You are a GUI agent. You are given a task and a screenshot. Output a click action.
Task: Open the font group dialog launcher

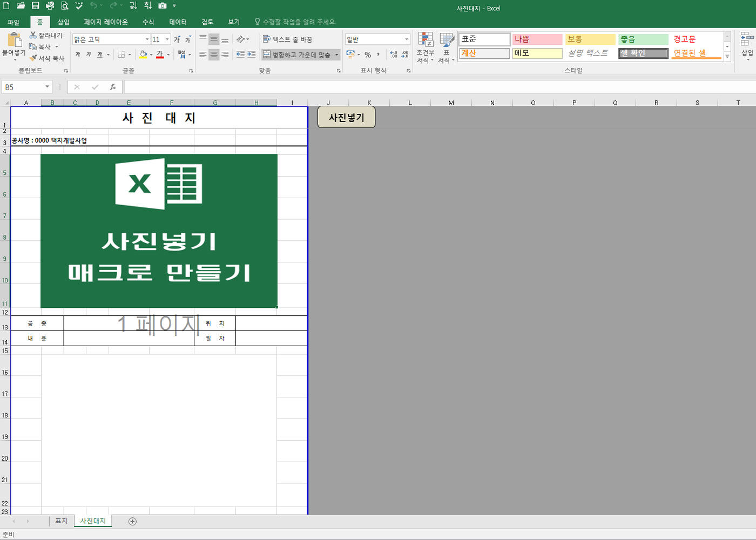[191, 71]
